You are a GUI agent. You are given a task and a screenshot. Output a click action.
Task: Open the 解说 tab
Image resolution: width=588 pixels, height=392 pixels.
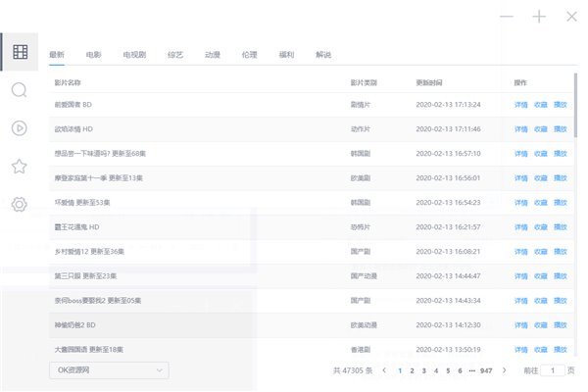323,54
